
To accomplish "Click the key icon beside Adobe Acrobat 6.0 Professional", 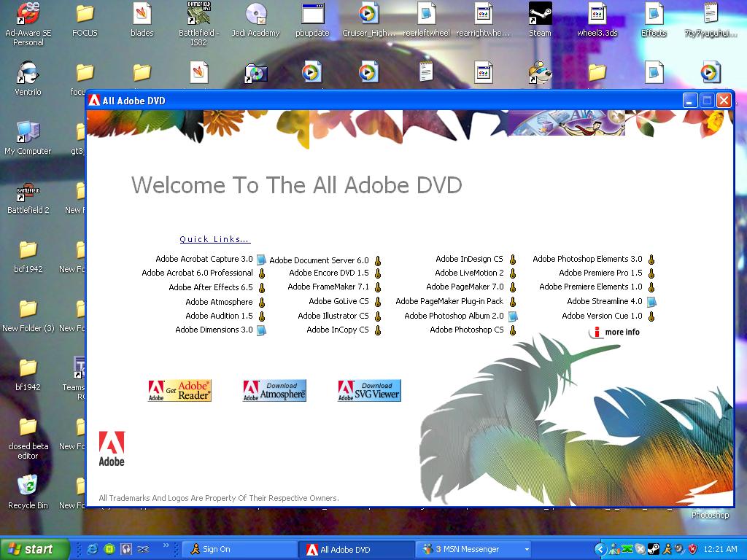I will (262, 274).
